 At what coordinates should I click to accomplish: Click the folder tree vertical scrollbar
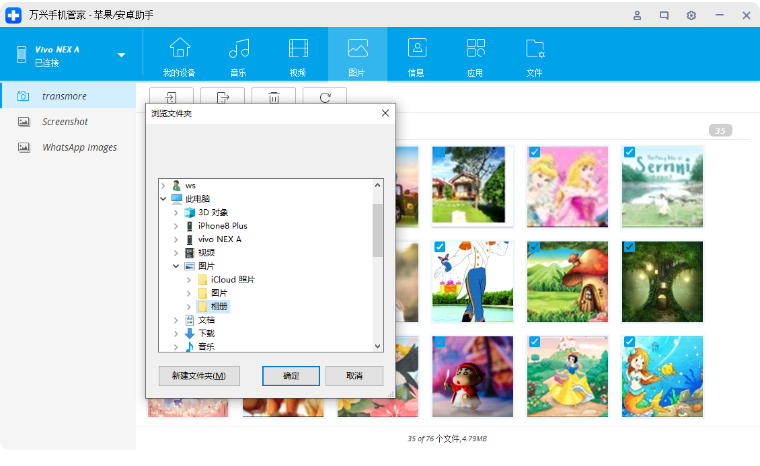(377, 230)
